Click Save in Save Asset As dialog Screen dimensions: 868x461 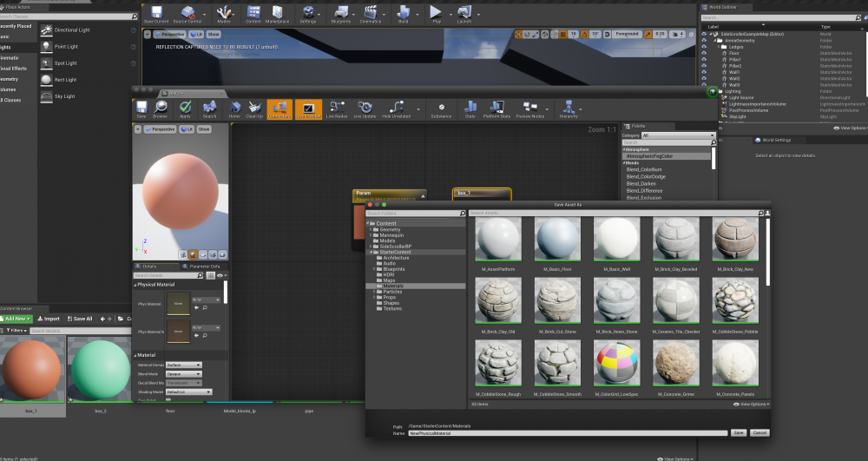point(738,432)
